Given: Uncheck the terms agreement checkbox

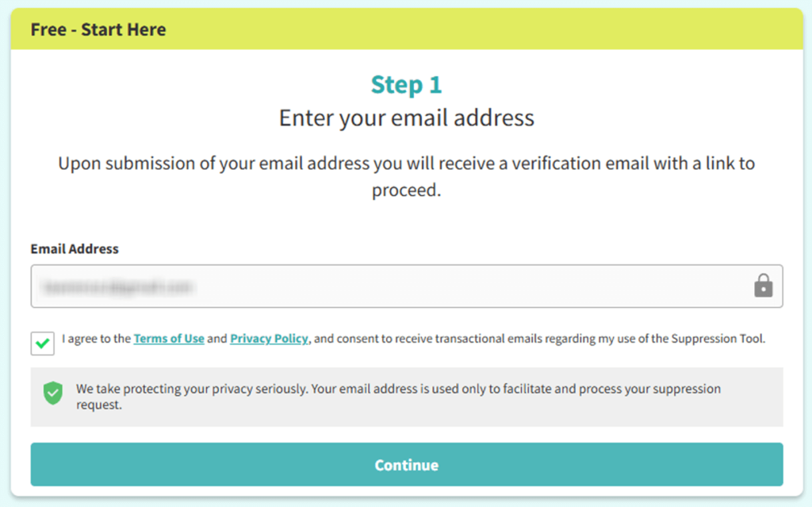Looking at the screenshot, I should (43, 343).
